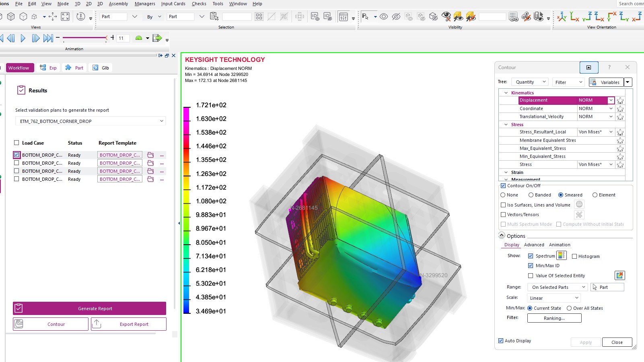The height and width of the screenshot is (362, 644).
Task: Open folder for first BOTTOM_DROP load case
Action: click(x=150, y=155)
